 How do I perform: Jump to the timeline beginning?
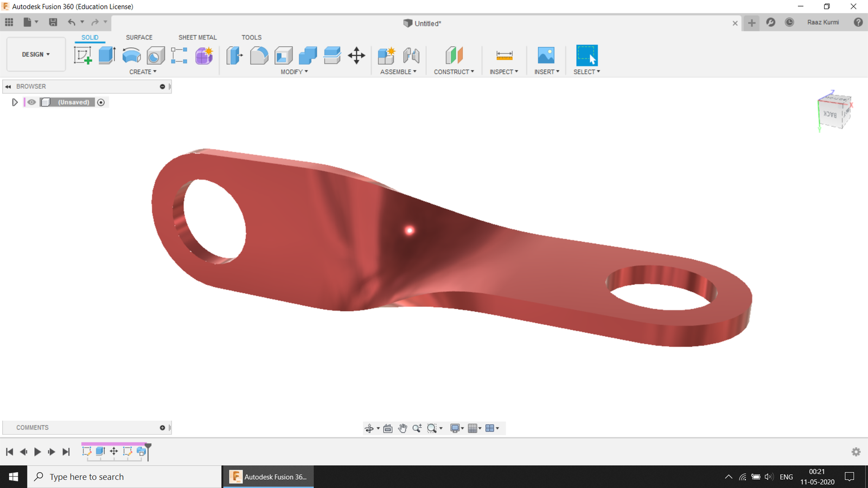[x=9, y=452]
